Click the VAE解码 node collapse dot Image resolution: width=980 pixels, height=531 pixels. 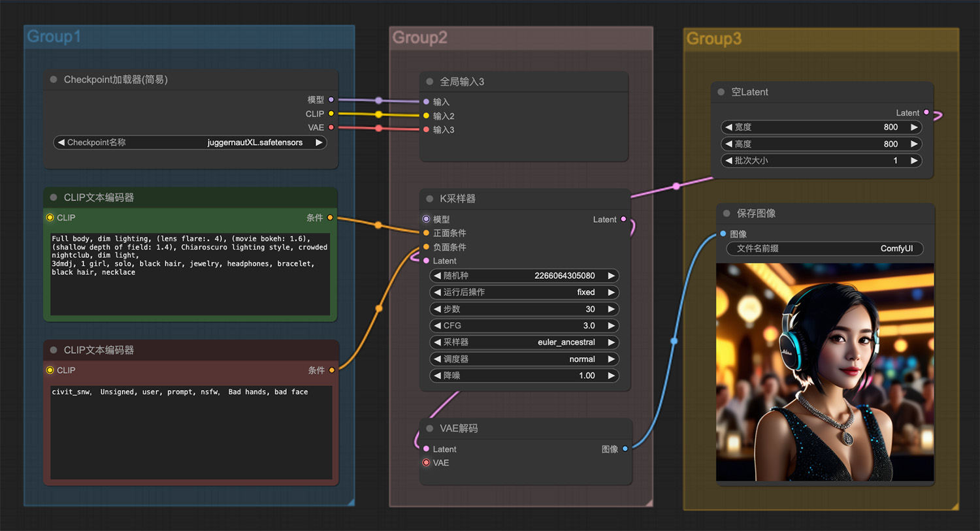pos(429,428)
